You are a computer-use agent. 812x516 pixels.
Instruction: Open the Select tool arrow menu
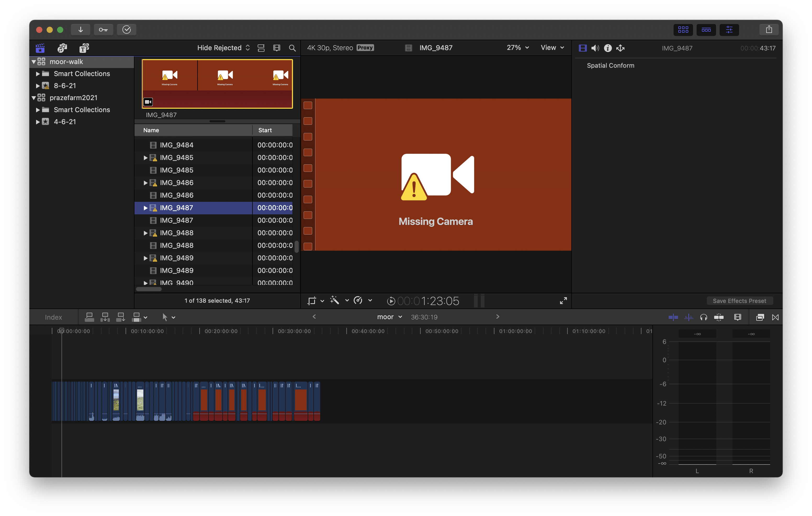(169, 317)
